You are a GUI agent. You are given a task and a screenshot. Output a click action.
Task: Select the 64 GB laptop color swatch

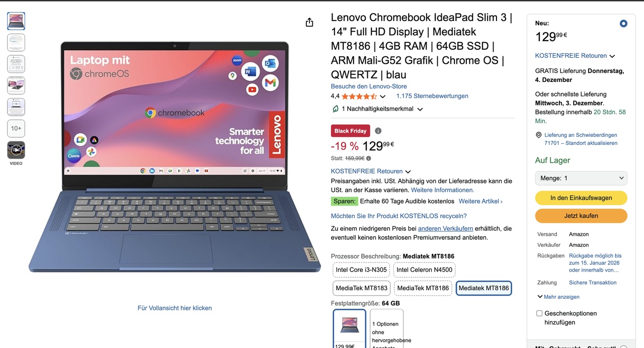(350, 328)
